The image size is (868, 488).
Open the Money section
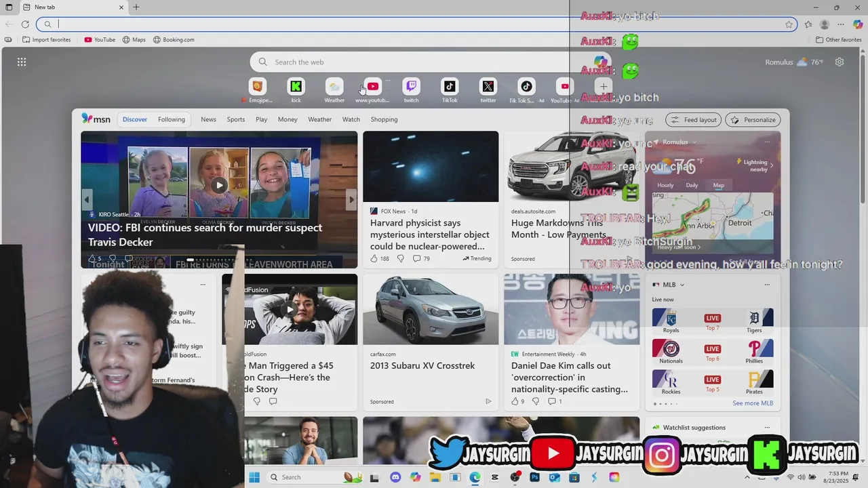tap(288, 119)
